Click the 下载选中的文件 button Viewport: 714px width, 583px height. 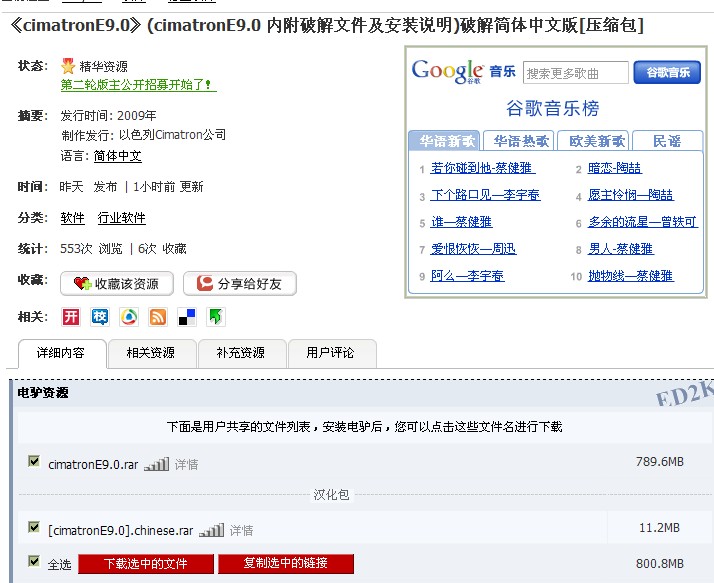tap(146, 564)
